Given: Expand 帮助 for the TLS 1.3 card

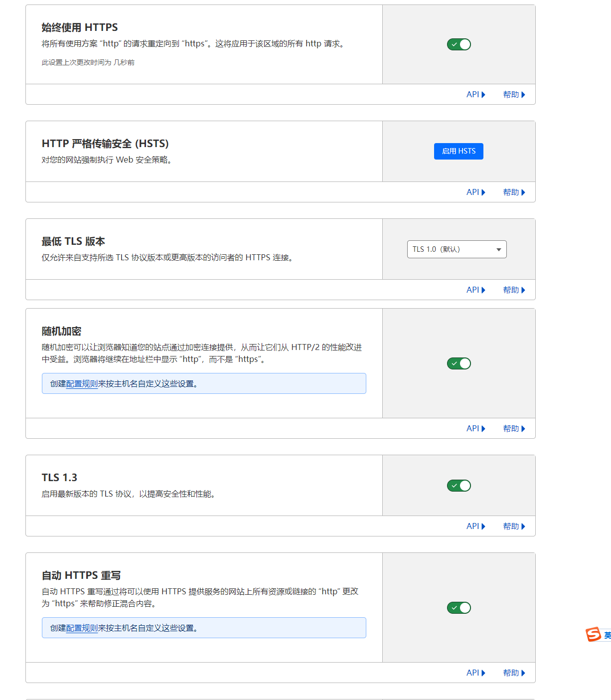Looking at the screenshot, I should coord(514,526).
